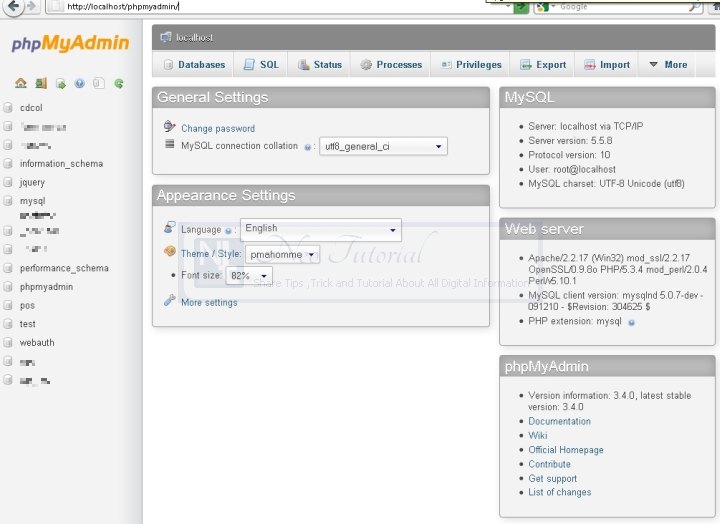Image resolution: width=720 pixels, height=524 pixels.
Task: Click the database icon beside information_schema
Action: tap(8, 164)
